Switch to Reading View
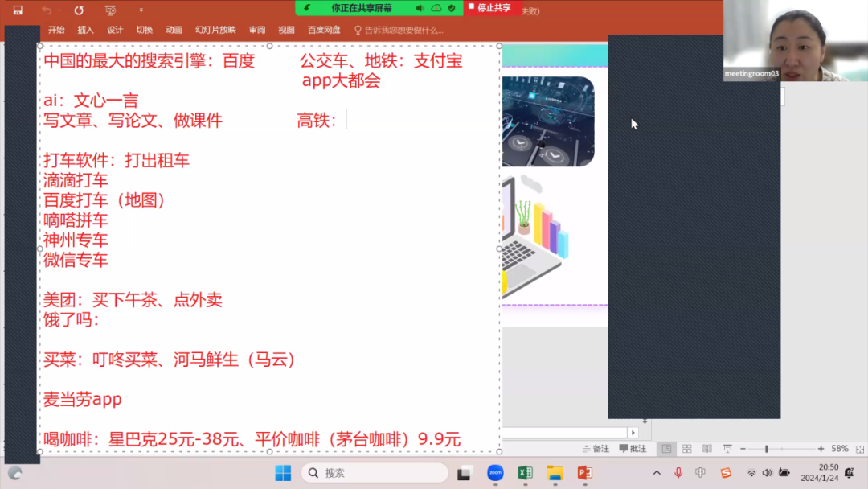The image size is (868, 489). [x=707, y=449]
